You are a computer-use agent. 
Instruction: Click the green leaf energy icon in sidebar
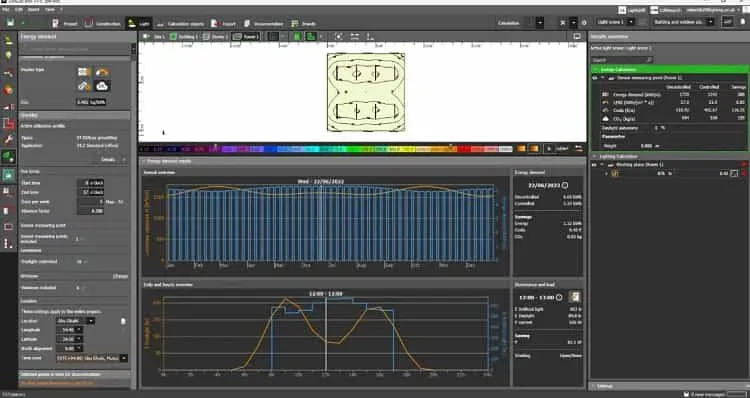[8, 156]
